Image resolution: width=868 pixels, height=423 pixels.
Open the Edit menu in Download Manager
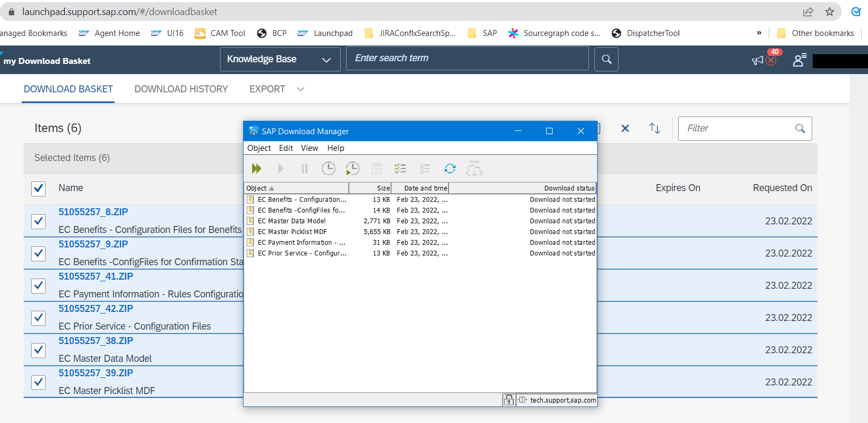tap(286, 148)
